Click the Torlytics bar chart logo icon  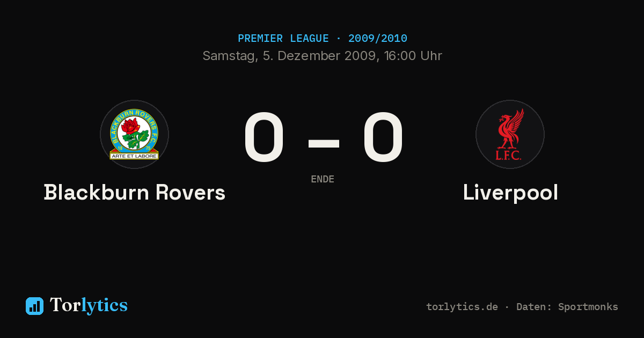coord(34,306)
